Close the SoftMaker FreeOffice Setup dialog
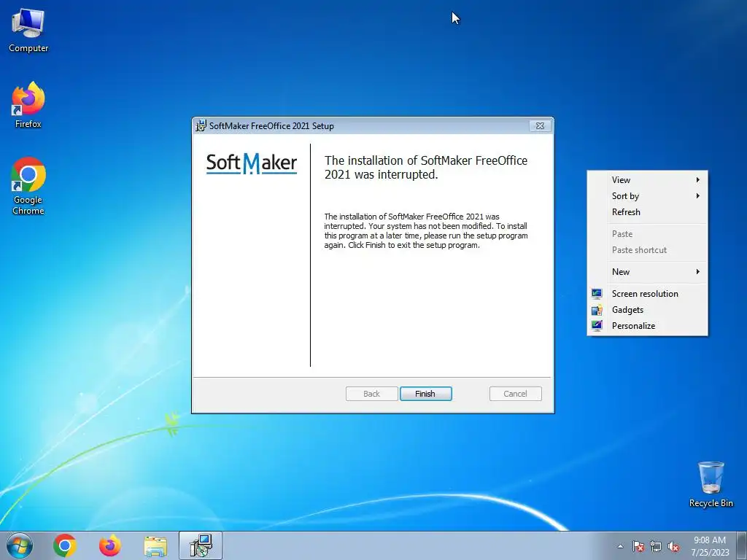Viewport: 747px width, 560px height. 540,125
